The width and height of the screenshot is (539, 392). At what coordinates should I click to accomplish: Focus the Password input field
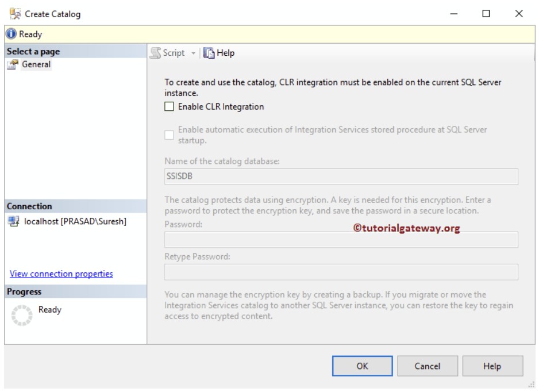pos(341,240)
